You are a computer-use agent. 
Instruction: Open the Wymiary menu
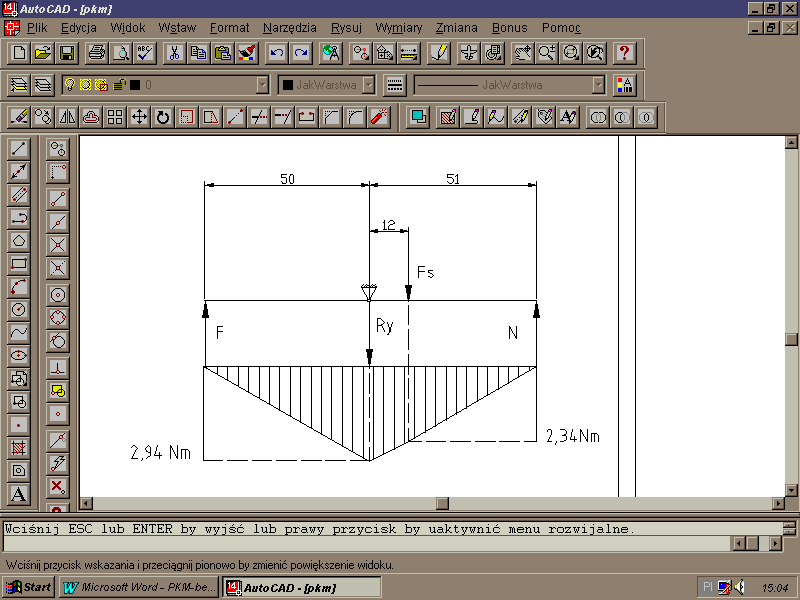coord(398,28)
